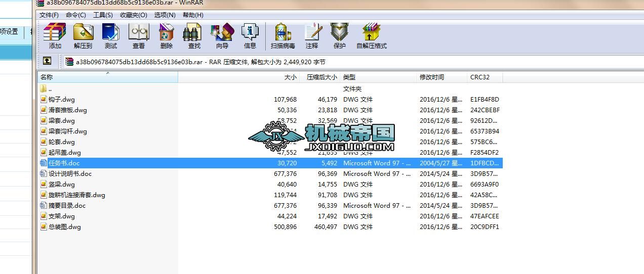Viewport: 644px width, 274px height.
Task: Click the size value 107,968
Action: pos(285,100)
